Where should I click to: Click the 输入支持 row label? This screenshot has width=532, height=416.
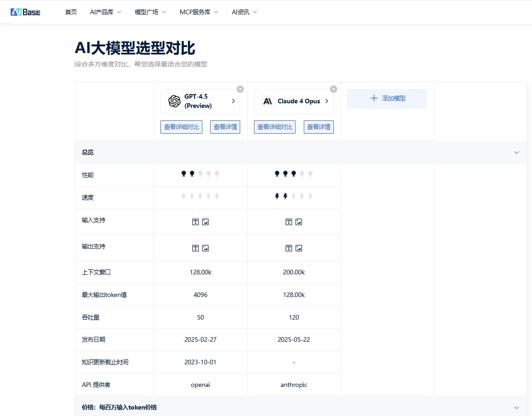(94, 220)
